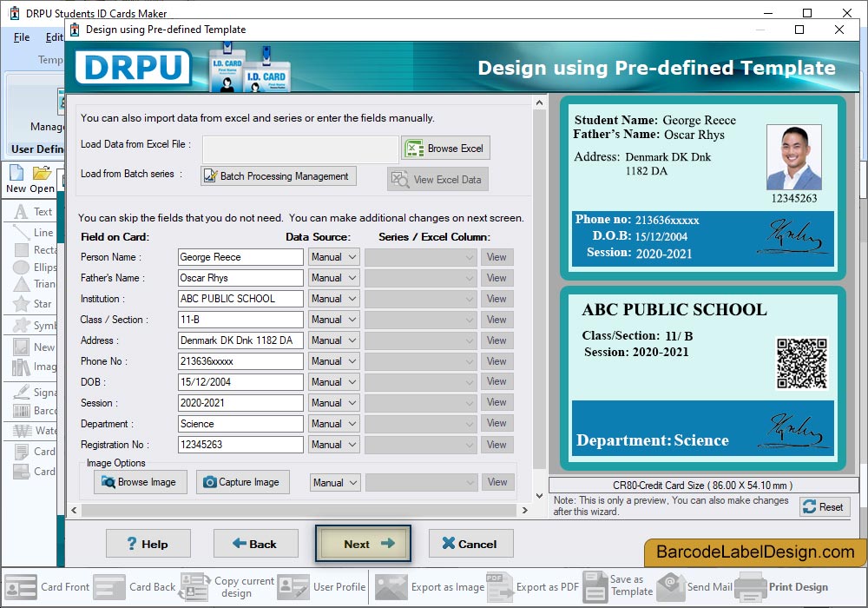Click into Address input field
This screenshot has width=868, height=608.
click(240, 340)
